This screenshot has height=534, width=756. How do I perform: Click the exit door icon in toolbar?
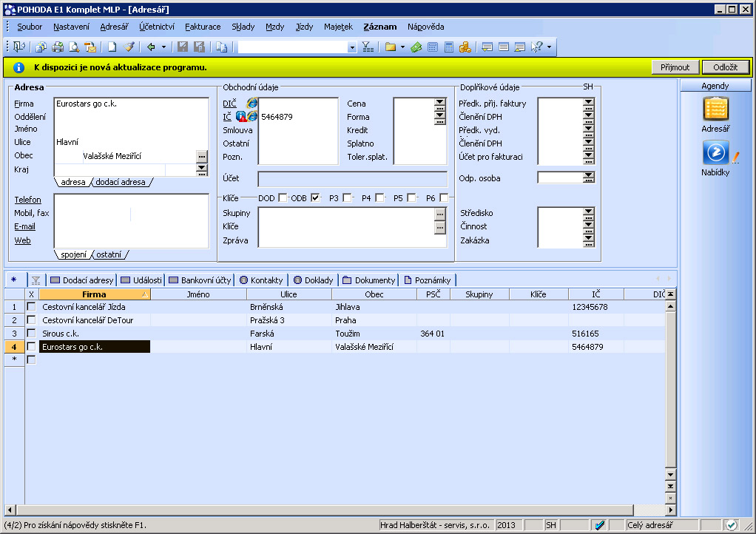pos(19,47)
